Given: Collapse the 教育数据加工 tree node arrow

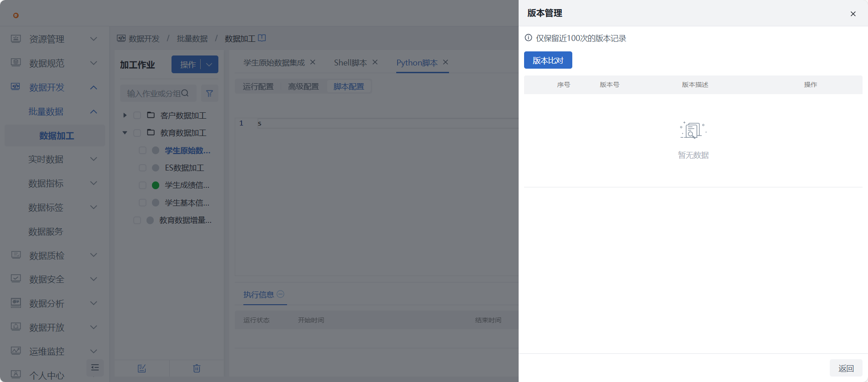Looking at the screenshot, I should 125,133.
